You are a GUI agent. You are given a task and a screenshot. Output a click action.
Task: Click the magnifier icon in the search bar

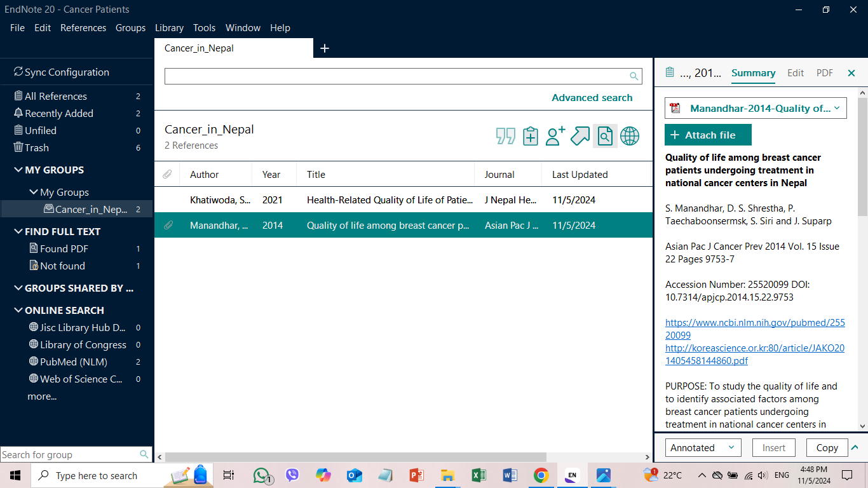634,76
